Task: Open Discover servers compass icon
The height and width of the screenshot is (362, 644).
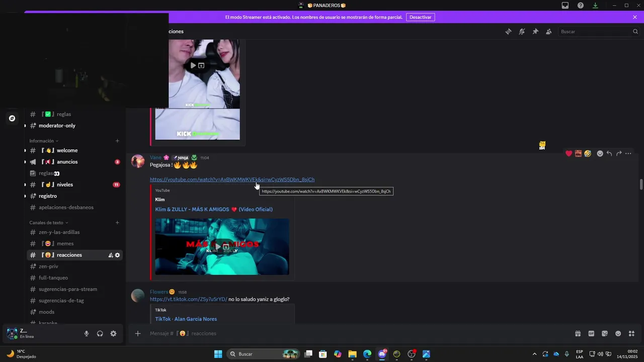Action: (x=12, y=119)
